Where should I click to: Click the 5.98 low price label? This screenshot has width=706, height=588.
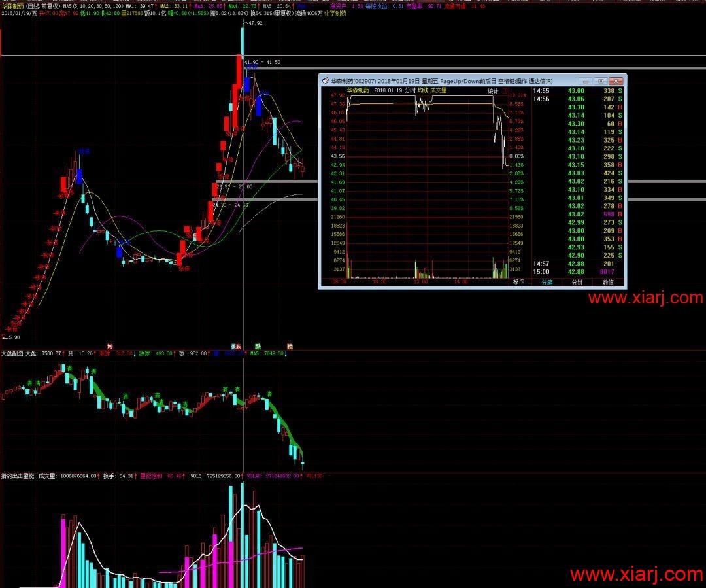click(x=13, y=337)
